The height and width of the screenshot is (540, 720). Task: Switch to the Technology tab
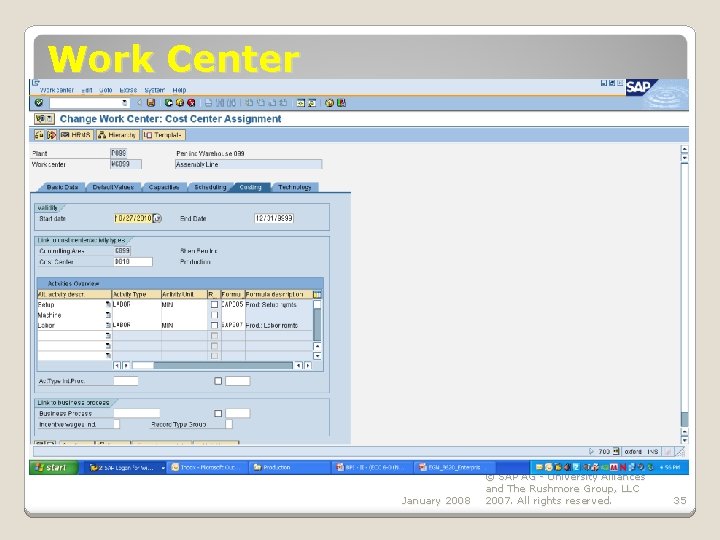tap(294, 187)
